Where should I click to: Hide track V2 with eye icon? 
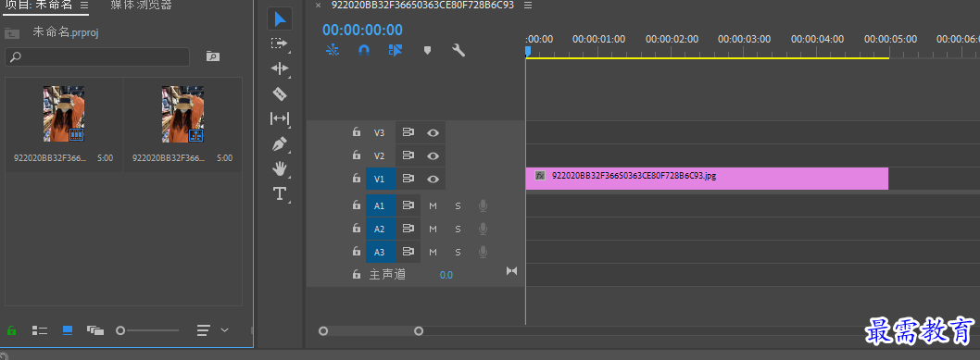pyautogui.click(x=433, y=155)
